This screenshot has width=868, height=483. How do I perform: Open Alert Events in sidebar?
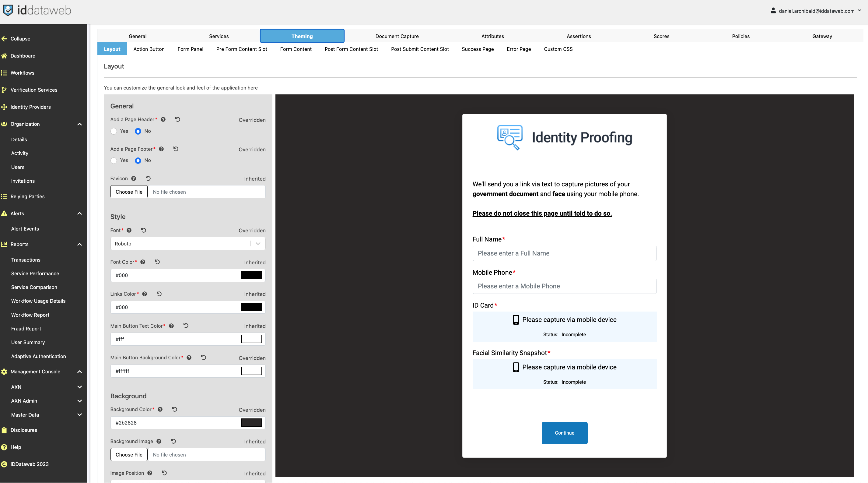(x=25, y=229)
